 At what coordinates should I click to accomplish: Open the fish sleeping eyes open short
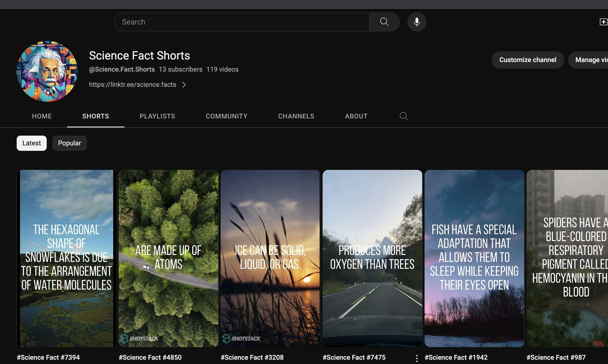(x=474, y=258)
